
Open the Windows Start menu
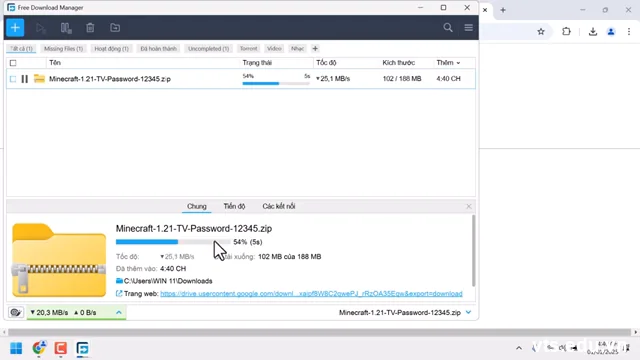tap(16, 348)
